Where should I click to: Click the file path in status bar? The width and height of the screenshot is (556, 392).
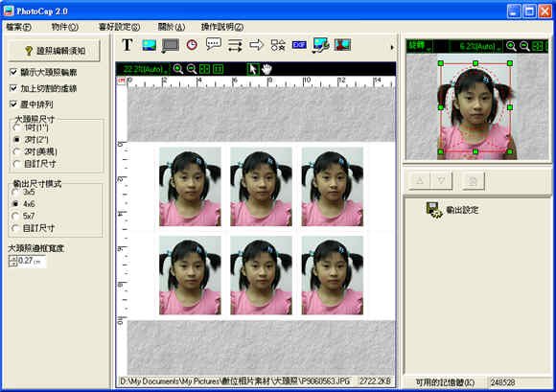pyautogui.click(x=235, y=381)
